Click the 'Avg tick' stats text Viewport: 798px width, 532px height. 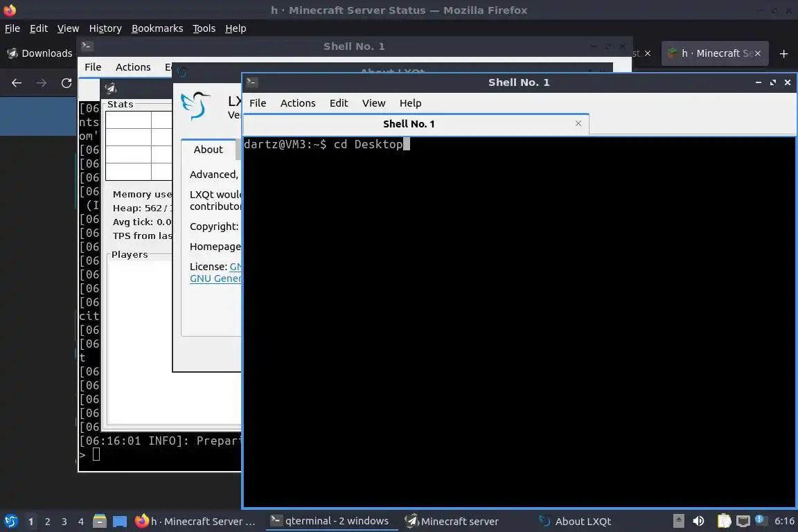[x=142, y=222]
